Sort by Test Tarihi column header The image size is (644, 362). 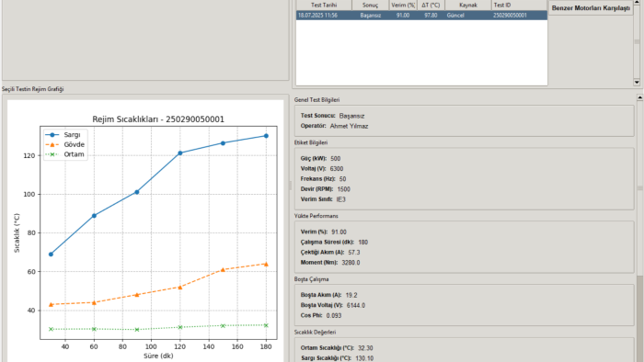(x=324, y=5)
